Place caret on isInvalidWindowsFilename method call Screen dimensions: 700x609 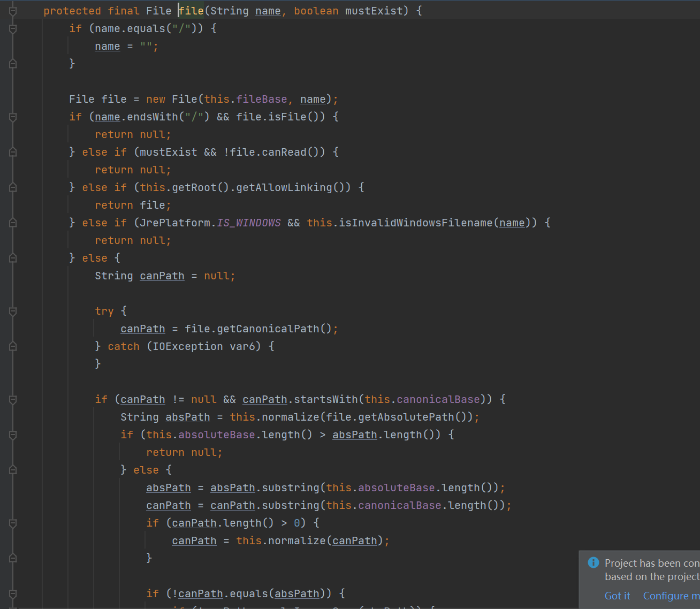click(415, 223)
